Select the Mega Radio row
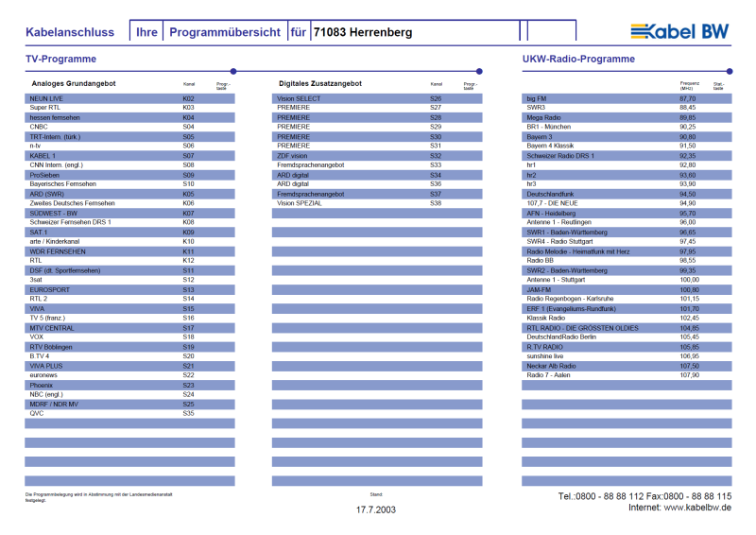The image size is (756, 535). (x=627, y=117)
